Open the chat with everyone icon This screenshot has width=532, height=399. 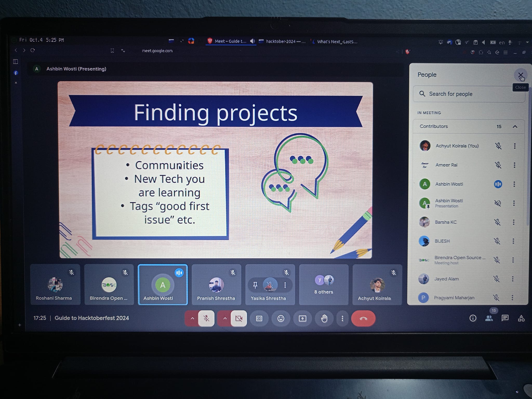tap(505, 318)
